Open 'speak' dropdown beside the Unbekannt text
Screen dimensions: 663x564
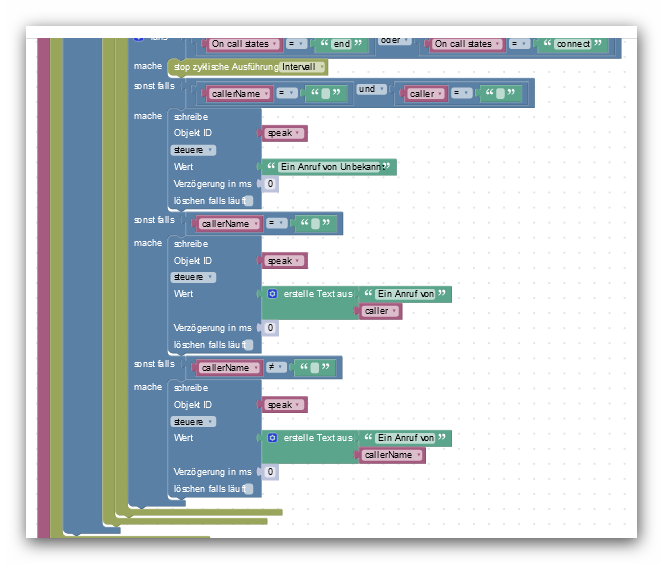[284, 133]
